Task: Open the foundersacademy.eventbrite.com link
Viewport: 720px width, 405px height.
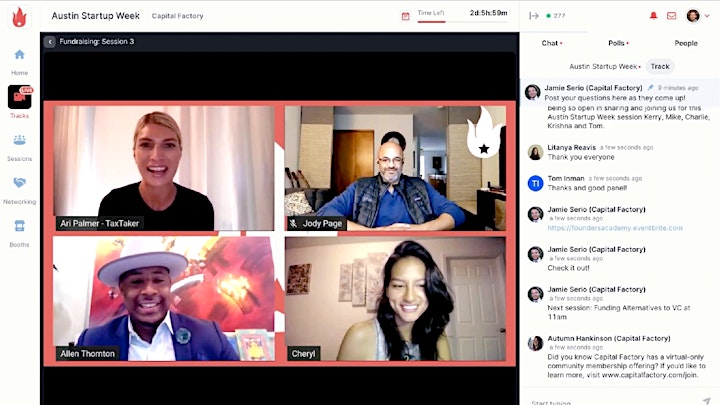Action: 615,228
